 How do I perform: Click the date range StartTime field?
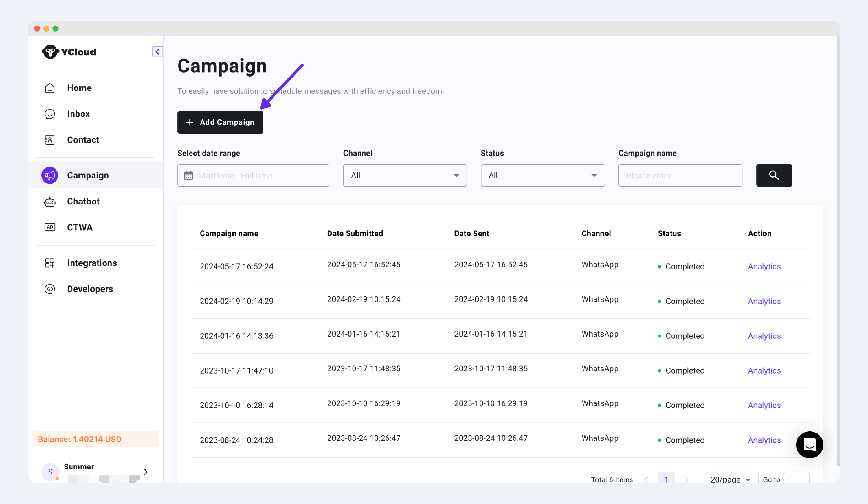(x=253, y=175)
